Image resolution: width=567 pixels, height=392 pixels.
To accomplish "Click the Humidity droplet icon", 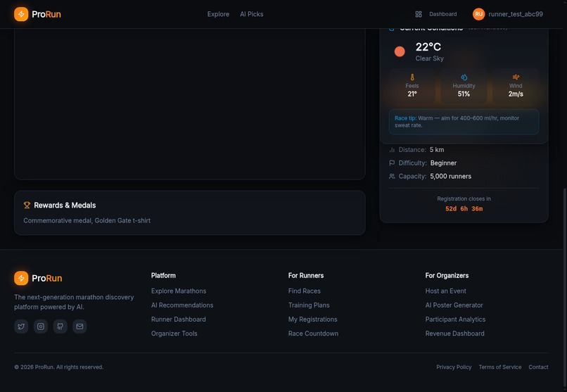I will click(464, 77).
